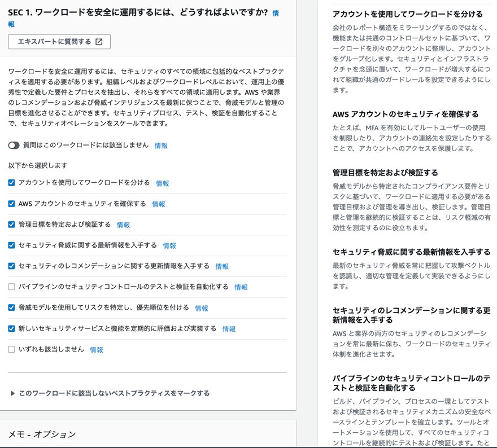Click the エキスパートに質問する button
The width and height of the screenshot is (497, 448).
pos(59,42)
